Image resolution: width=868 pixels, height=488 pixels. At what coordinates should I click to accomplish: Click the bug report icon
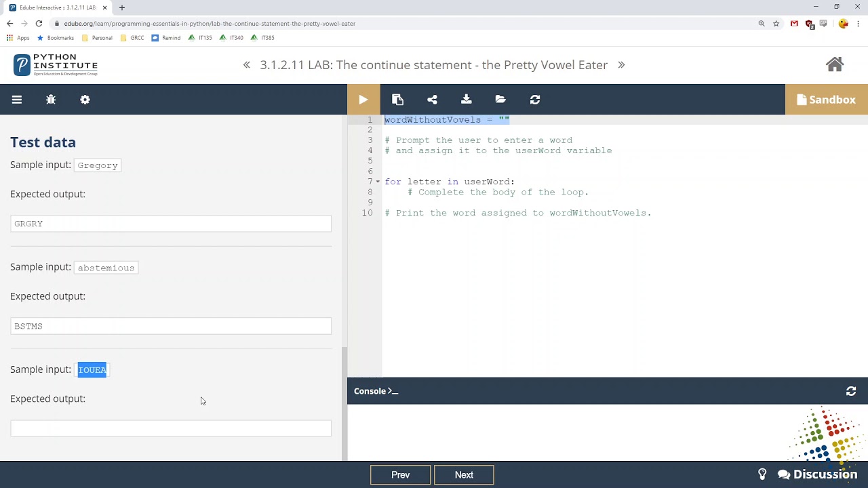click(x=51, y=100)
